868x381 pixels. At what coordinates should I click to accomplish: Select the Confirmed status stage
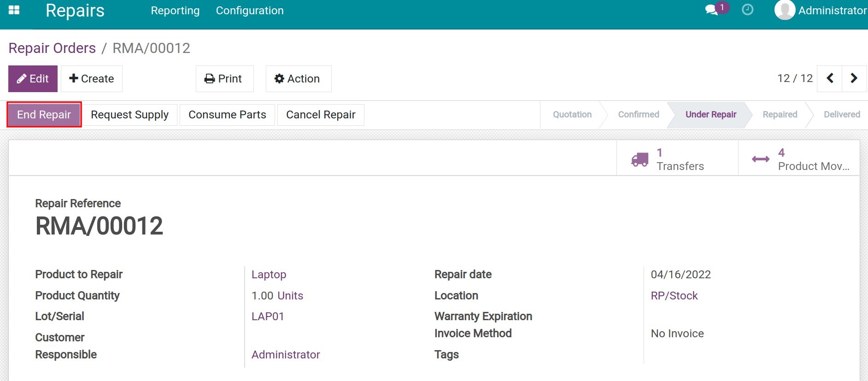pyautogui.click(x=639, y=115)
